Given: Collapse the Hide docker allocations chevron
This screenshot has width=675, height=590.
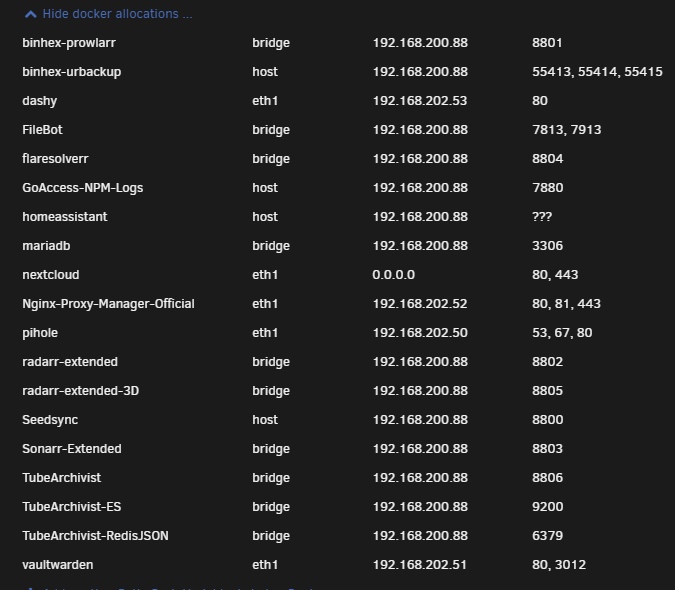Looking at the screenshot, I should click(x=31, y=14).
